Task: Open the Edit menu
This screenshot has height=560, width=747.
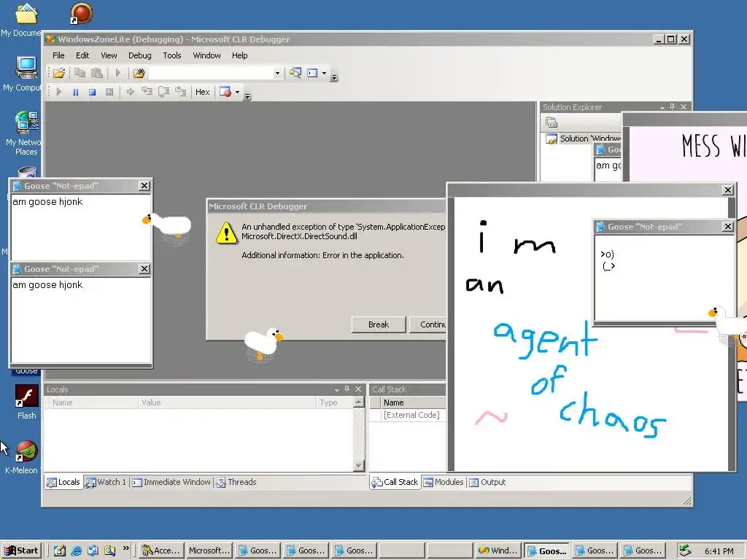Action: point(82,55)
